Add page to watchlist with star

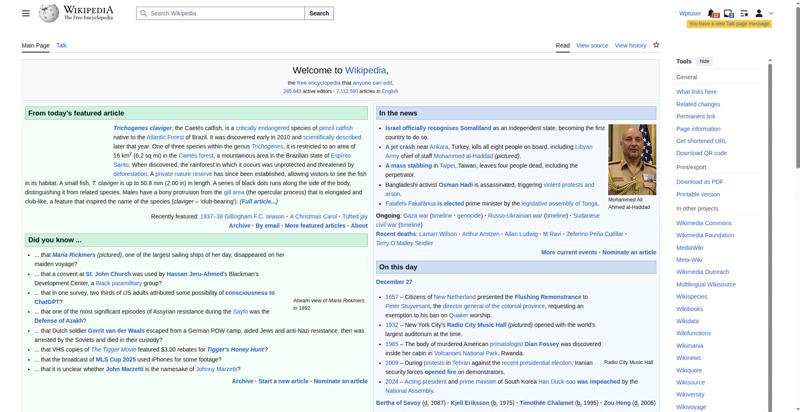click(656, 45)
